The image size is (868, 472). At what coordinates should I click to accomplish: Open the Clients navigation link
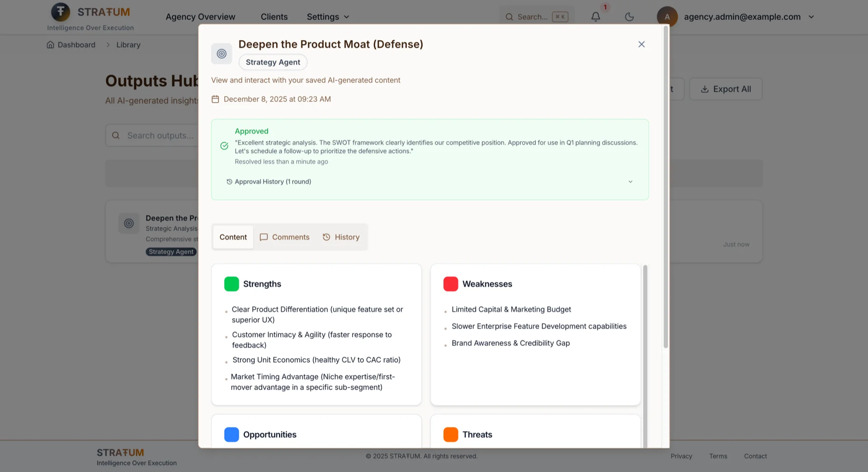[x=274, y=17]
